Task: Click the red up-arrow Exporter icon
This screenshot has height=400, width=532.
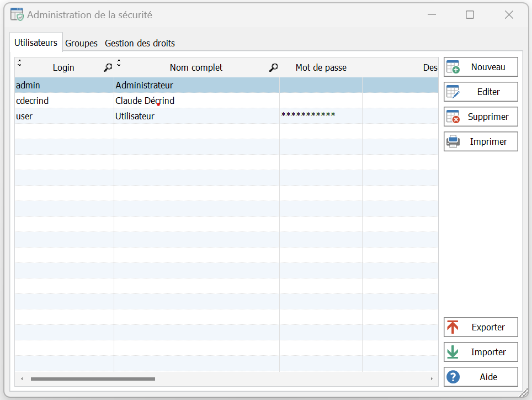Action: point(453,327)
